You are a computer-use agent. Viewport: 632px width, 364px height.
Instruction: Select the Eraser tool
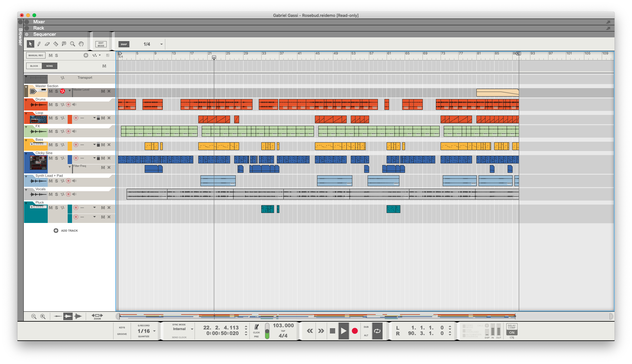coord(47,44)
